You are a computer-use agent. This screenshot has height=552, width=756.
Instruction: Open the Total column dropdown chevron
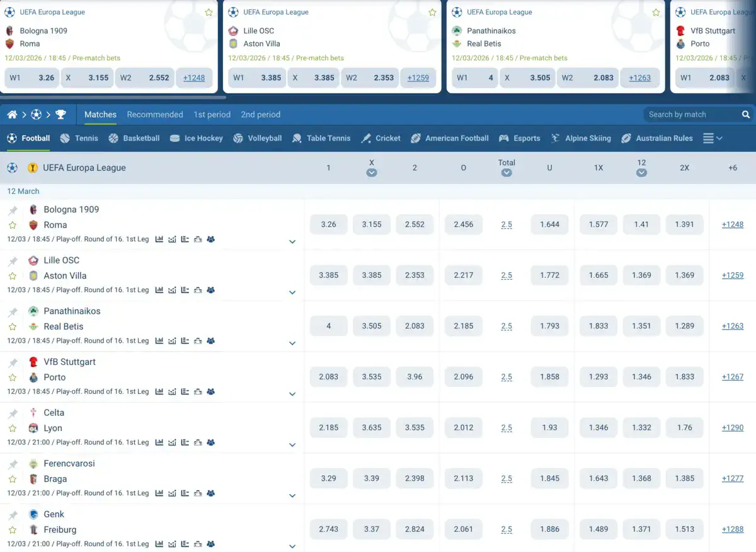coord(507,173)
